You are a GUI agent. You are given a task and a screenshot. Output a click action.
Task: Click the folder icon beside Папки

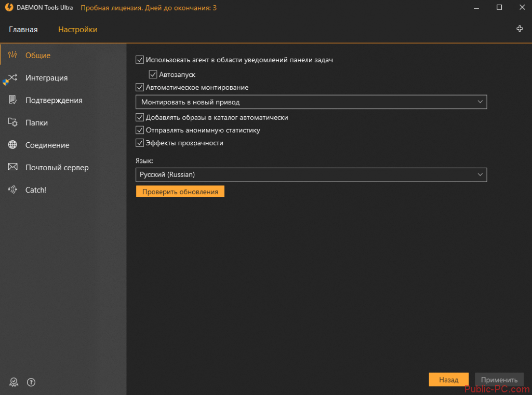click(x=13, y=122)
